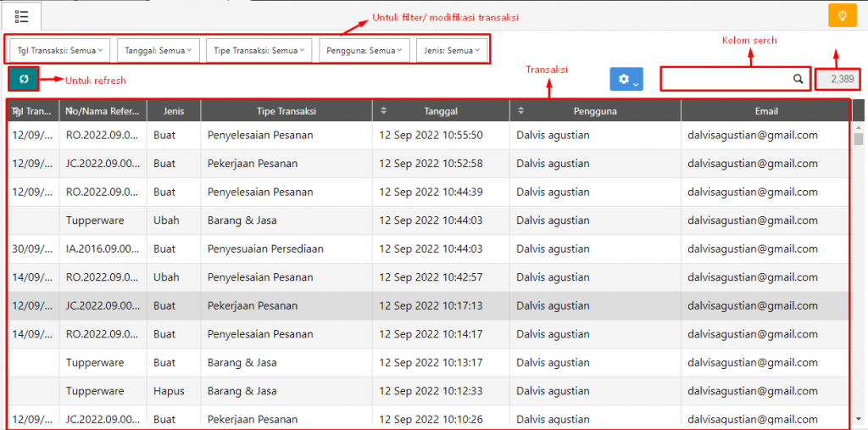Click inside the search input field
Viewport: 868px width, 430px height.
726,79
